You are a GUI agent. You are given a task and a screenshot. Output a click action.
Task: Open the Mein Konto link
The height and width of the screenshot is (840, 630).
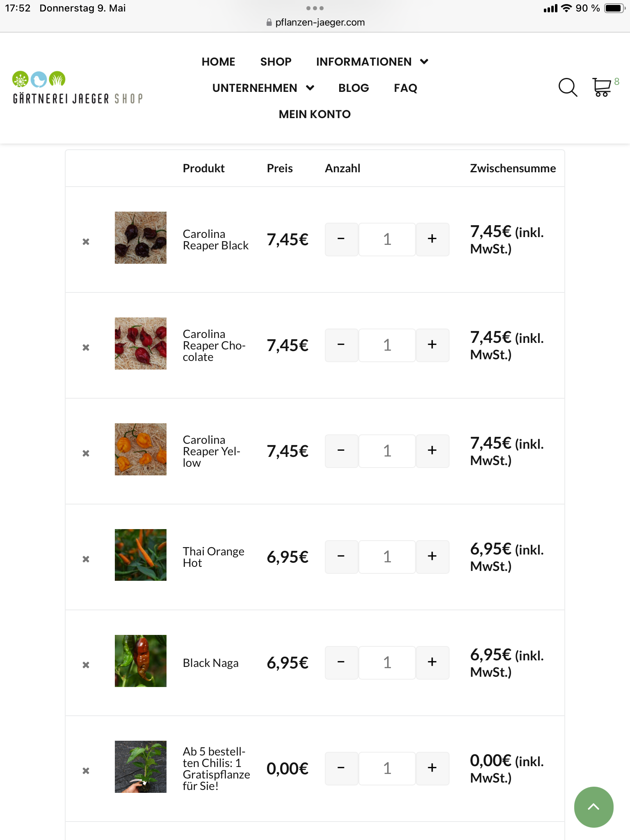pos(315,114)
